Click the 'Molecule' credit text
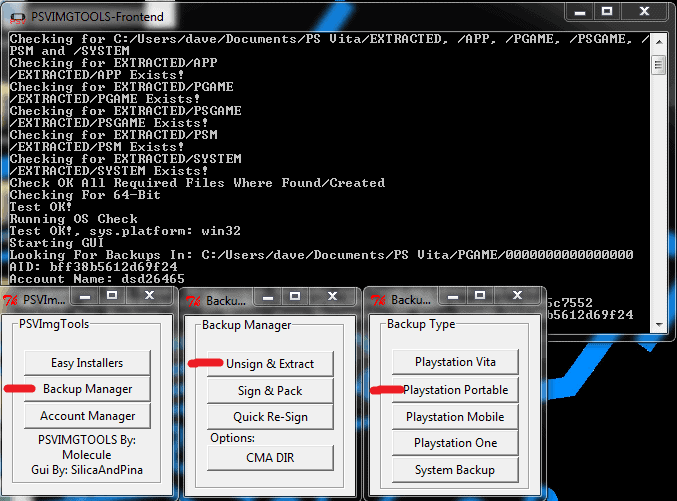The image size is (677, 501). click(87, 455)
